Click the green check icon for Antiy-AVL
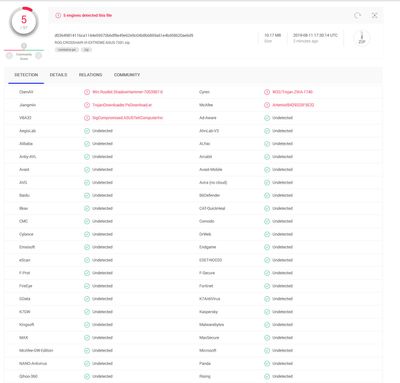The image size is (400, 383). point(87,157)
